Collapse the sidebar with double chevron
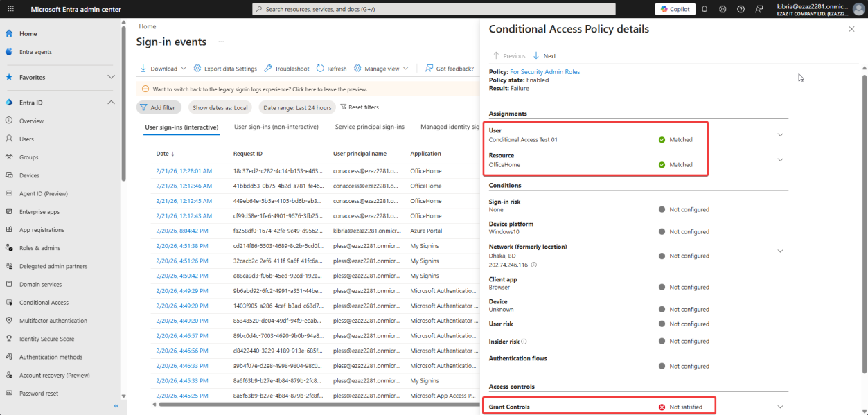868x415 pixels. pyautogui.click(x=116, y=406)
